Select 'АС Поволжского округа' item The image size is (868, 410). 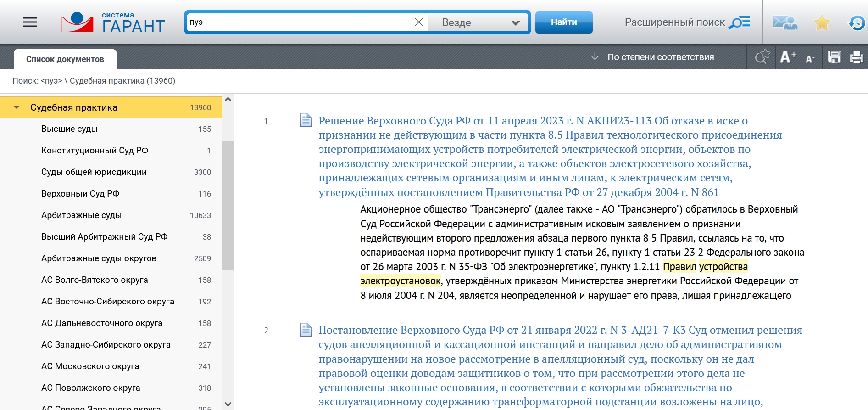[x=111, y=388]
